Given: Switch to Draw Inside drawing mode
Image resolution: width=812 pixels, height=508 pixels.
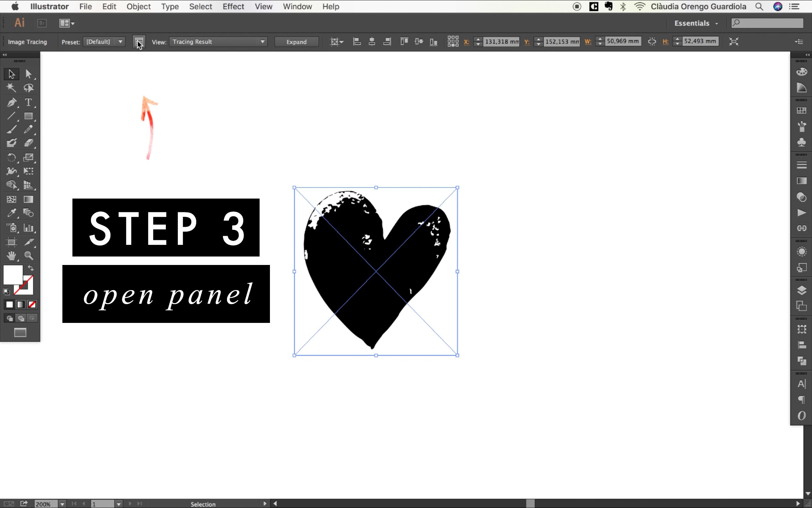Looking at the screenshot, I should coord(32,318).
